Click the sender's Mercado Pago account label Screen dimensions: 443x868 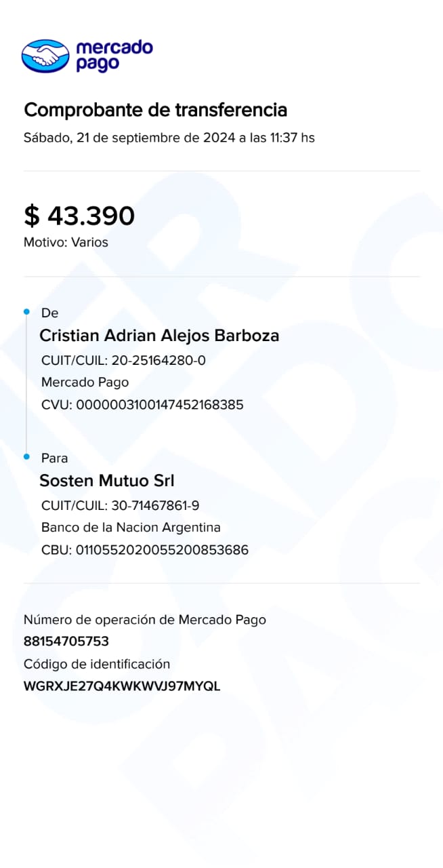[85, 382]
